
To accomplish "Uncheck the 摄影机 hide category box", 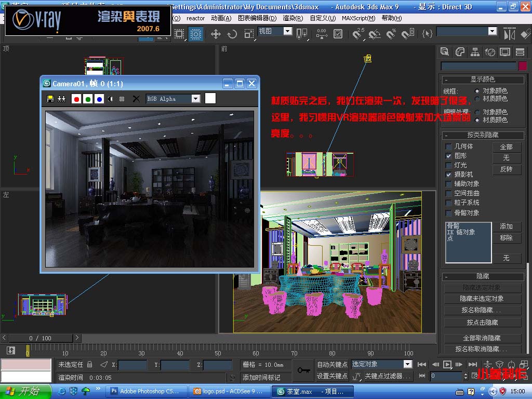I will coord(448,175).
